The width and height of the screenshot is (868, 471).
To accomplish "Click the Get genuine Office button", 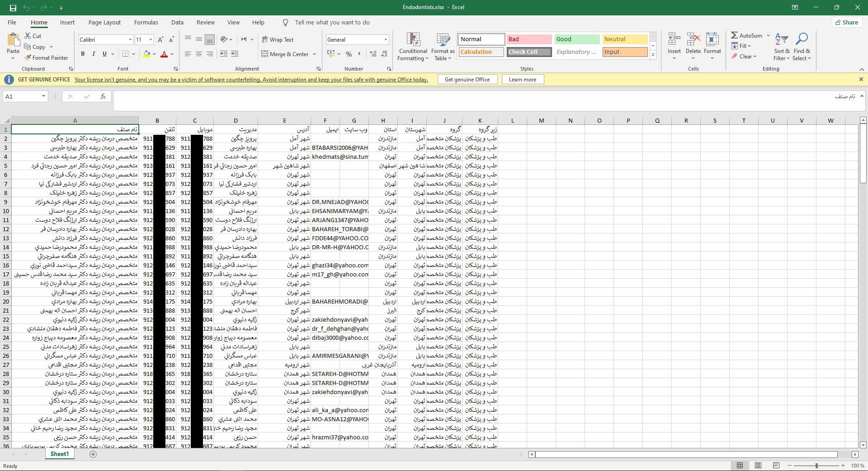I will coord(467,80).
